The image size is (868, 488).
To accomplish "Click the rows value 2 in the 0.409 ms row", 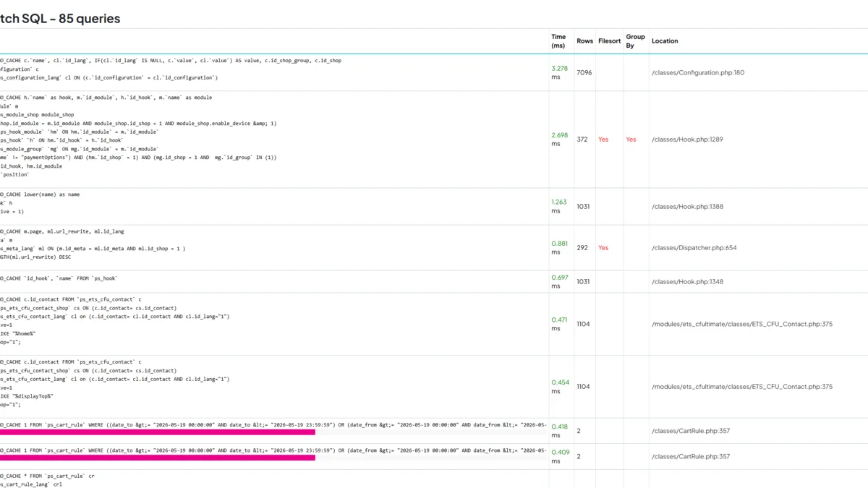I will 579,456.
